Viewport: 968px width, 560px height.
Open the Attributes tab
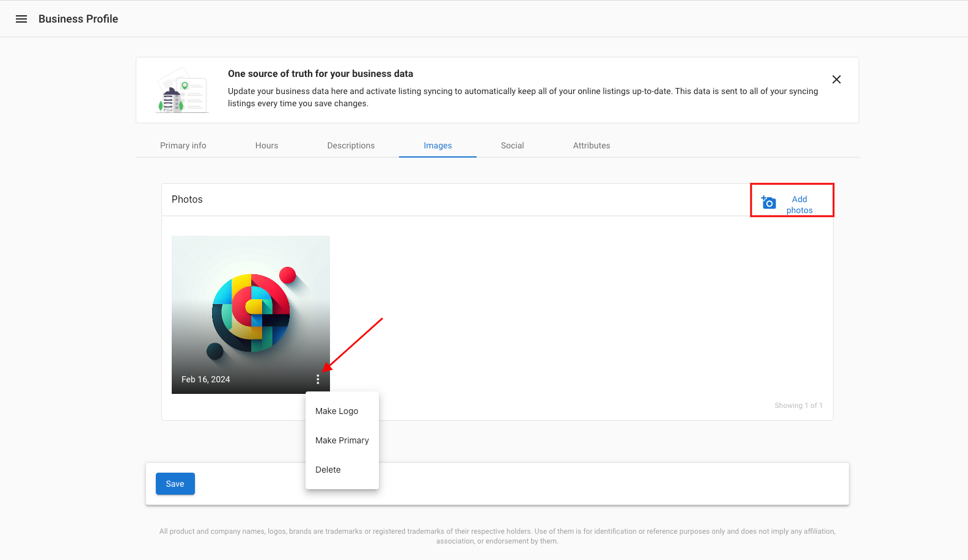[592, 145]
